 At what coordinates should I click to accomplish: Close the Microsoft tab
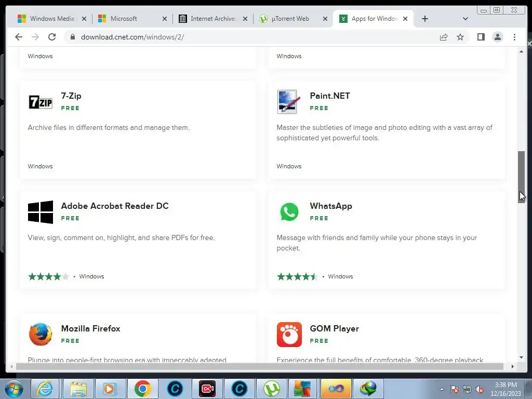(x=165, y=19)
